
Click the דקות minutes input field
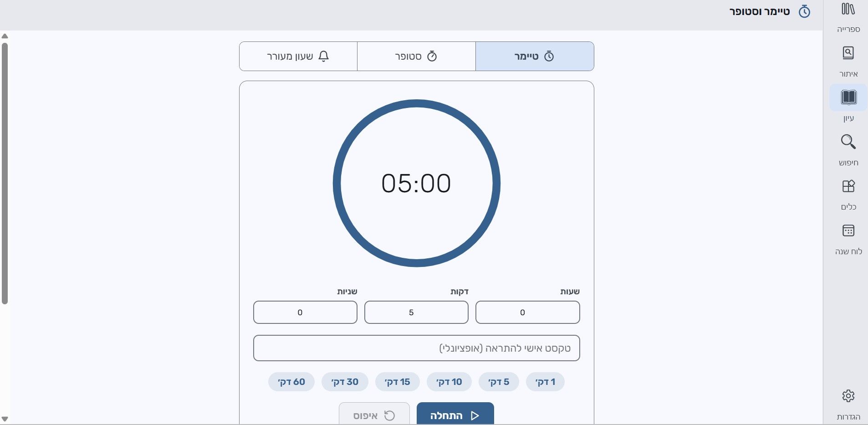pyautogui.click(x=416, y=312)
